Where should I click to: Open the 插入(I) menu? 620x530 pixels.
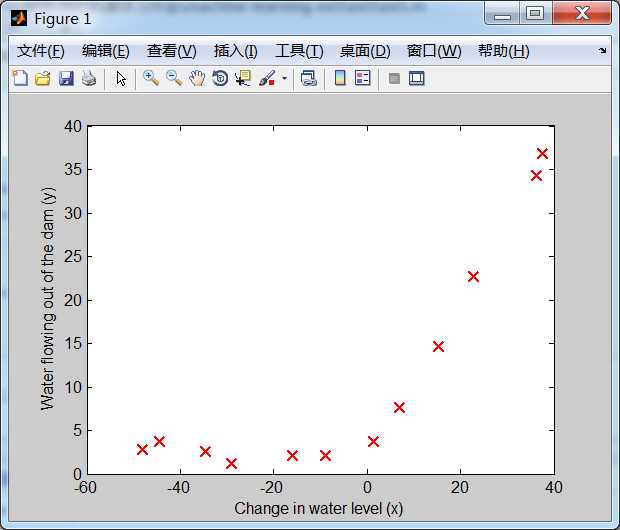(x=236, y=51)
